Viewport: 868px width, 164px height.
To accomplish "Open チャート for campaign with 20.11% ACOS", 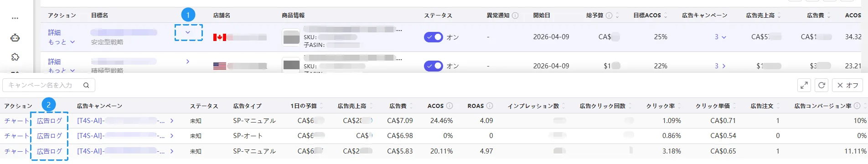I will point(16,151).
